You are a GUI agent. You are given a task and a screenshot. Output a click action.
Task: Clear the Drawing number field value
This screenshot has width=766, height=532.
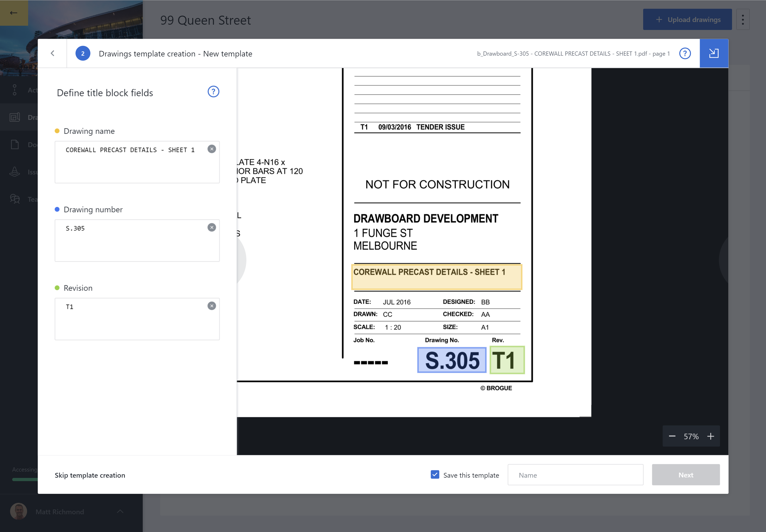(211, 227)
